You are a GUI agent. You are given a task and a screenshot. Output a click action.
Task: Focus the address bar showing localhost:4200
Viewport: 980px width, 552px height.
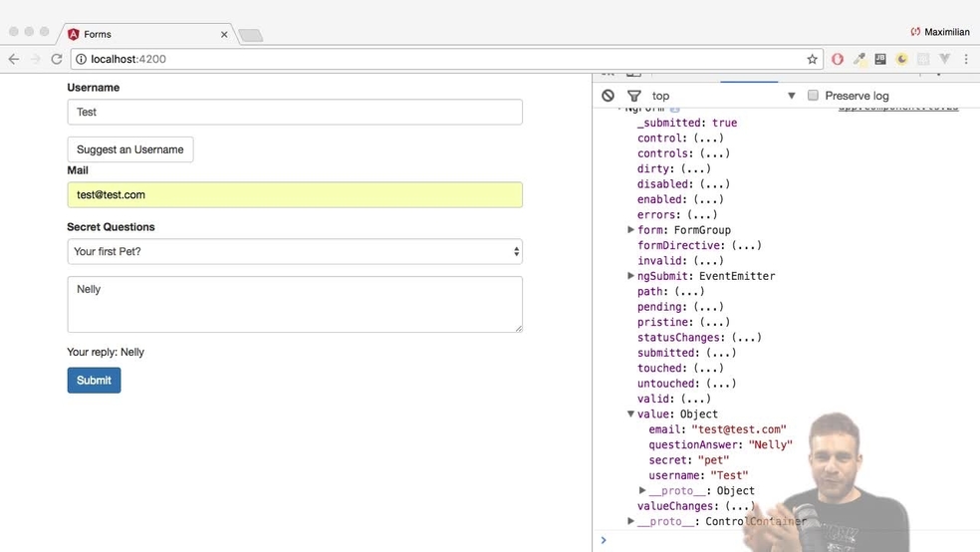pos(446,59)
